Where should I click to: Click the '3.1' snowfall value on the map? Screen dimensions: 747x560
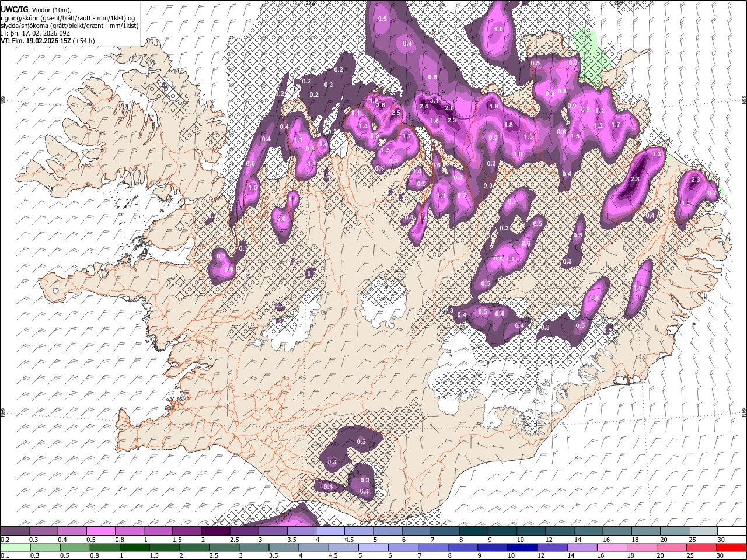[x=434, y=100]
